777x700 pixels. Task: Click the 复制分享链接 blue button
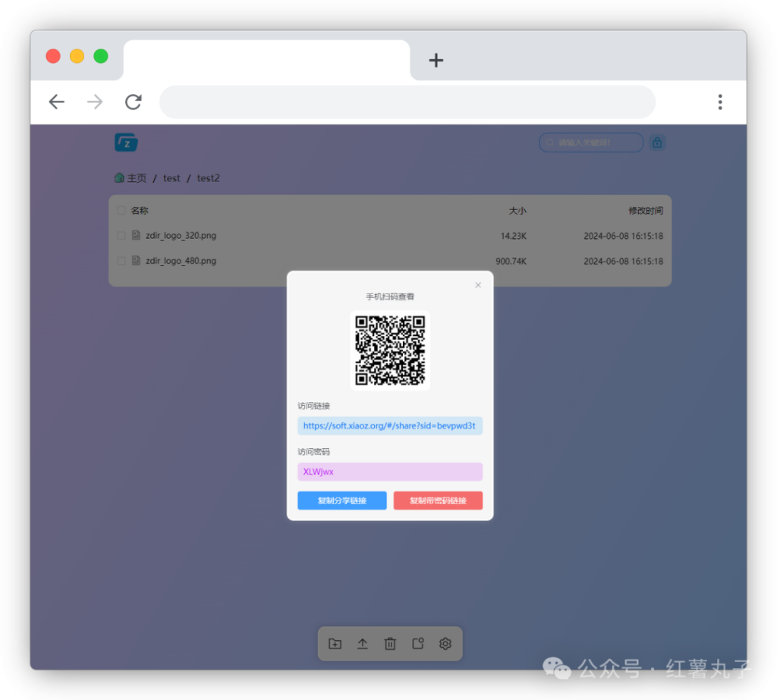pos(342,501)
